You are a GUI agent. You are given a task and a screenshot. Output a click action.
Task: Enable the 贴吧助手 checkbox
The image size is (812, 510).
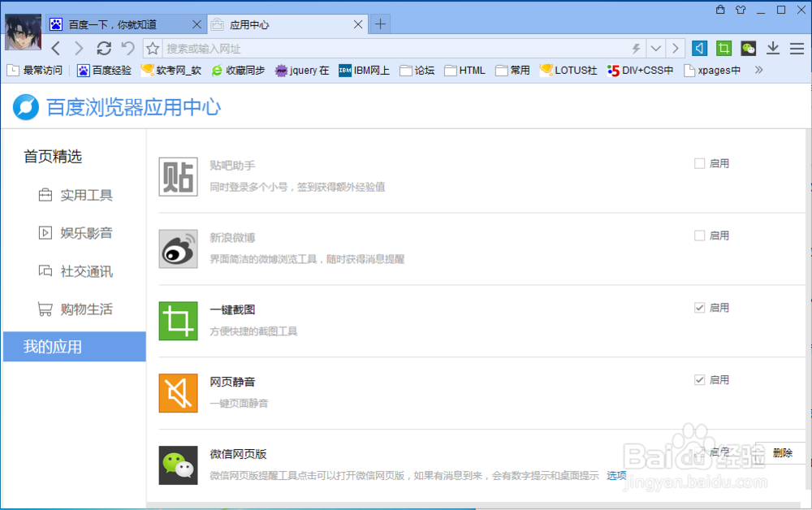click(x=699, y=163)
